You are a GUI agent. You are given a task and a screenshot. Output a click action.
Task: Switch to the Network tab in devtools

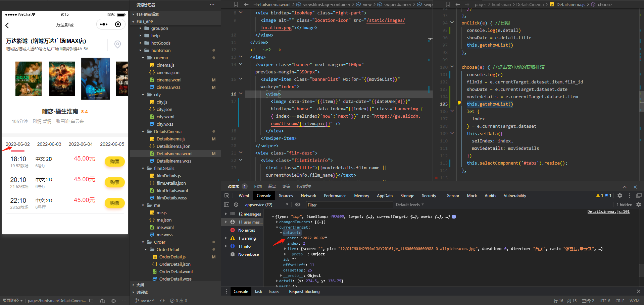pos(308,196)
